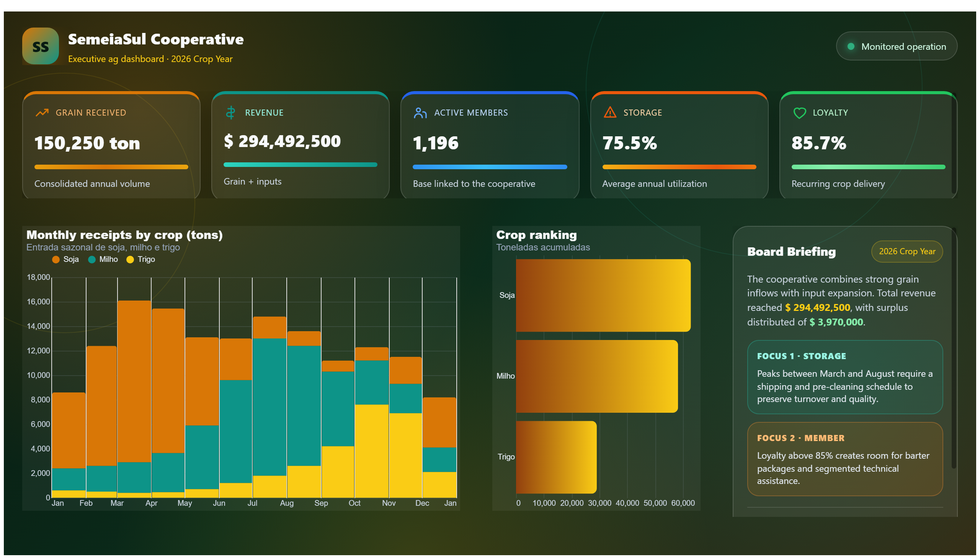Click the Board Briefing panel scrollbar
The width and height of the screenshot is (980, 559).
(x=953, y=348)
